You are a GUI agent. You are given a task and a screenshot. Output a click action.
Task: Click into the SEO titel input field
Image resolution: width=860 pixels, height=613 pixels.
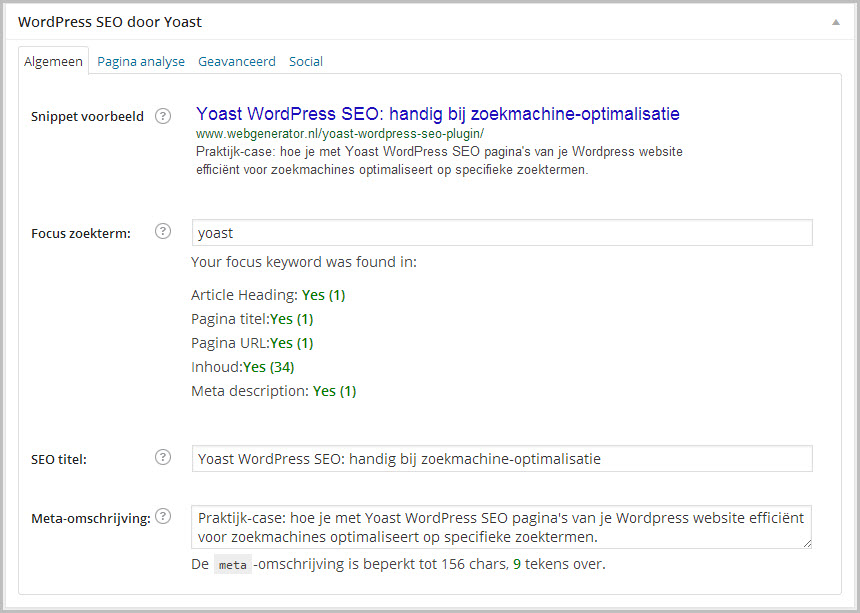[x=500, y=458]
